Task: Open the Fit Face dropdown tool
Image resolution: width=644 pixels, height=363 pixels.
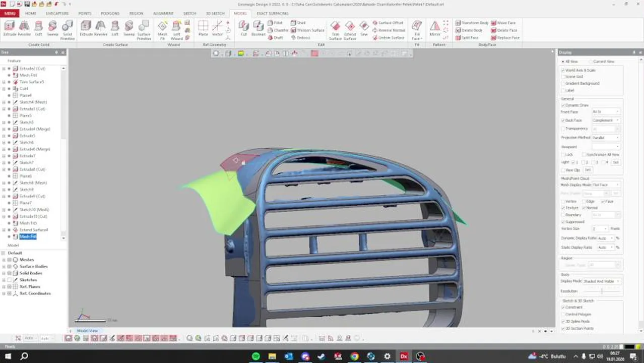Action: coord(417,30)
